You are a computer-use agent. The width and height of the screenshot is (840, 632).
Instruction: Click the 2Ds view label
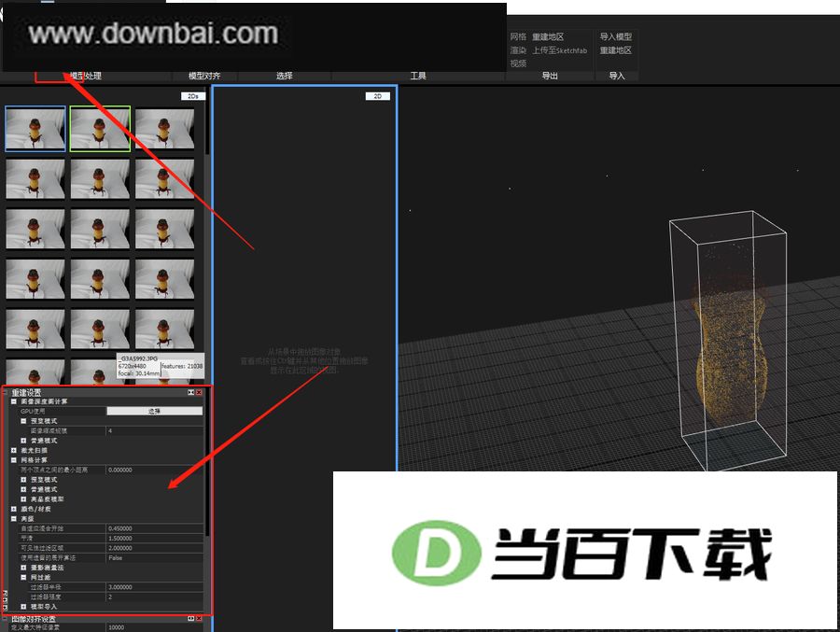[193, 96]
